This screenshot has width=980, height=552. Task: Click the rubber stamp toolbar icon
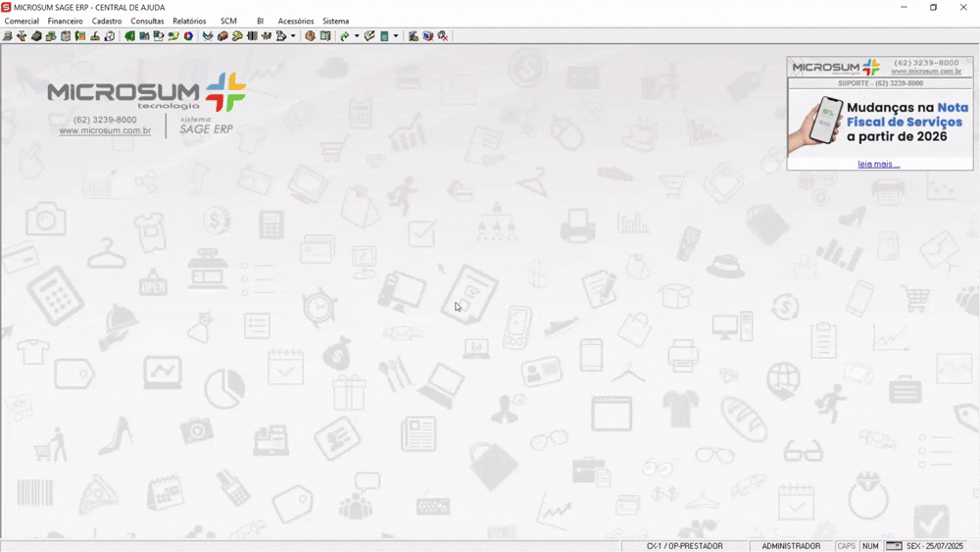95,36
